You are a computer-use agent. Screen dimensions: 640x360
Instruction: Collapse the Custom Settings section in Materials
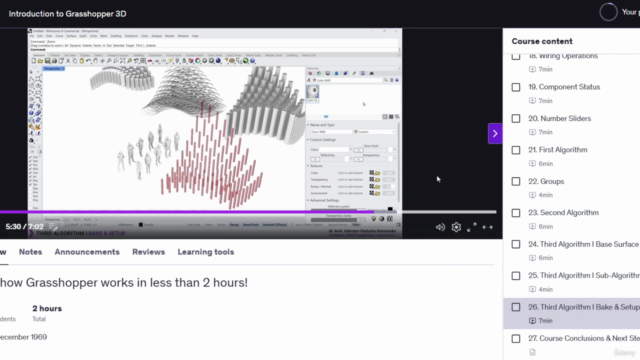tap(308, 140)
